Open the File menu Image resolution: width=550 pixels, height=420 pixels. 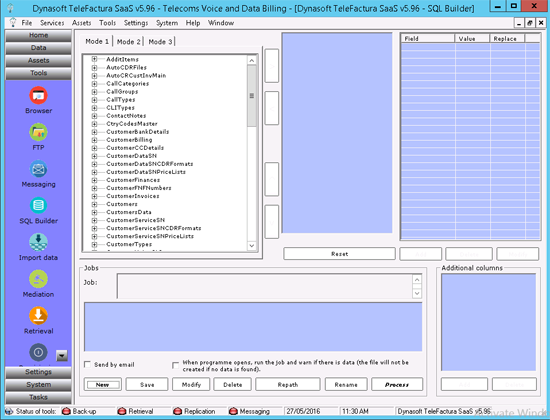click(x=27, y=23)
